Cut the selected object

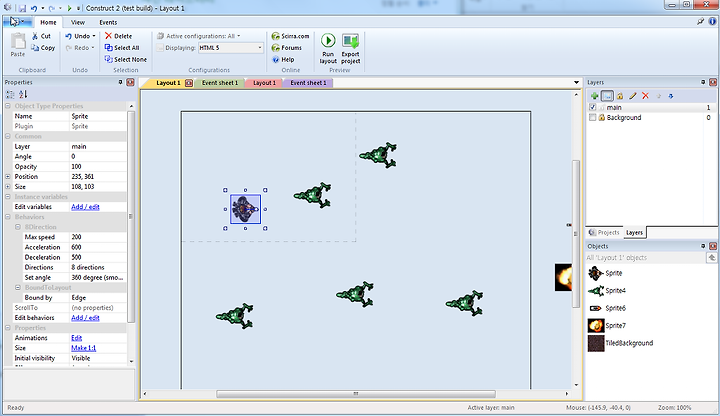point(41,36)
